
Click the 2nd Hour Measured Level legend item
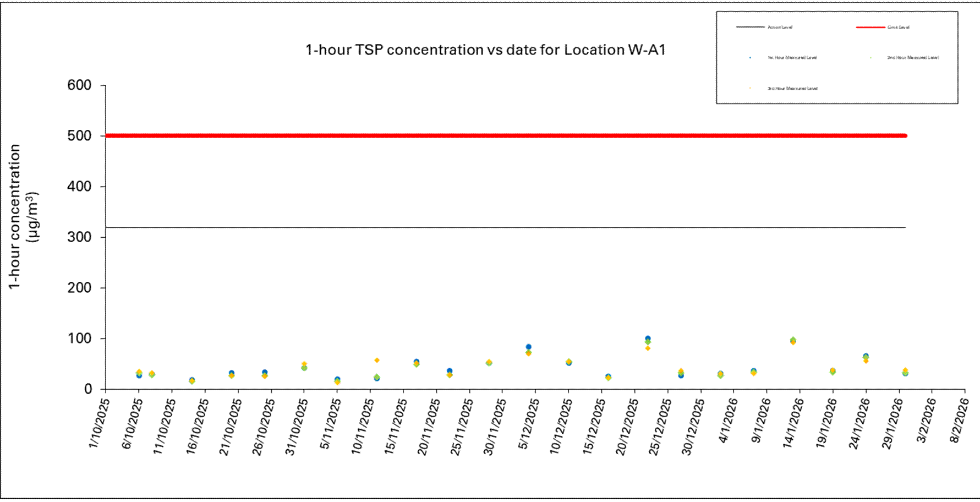coord(912,57)
